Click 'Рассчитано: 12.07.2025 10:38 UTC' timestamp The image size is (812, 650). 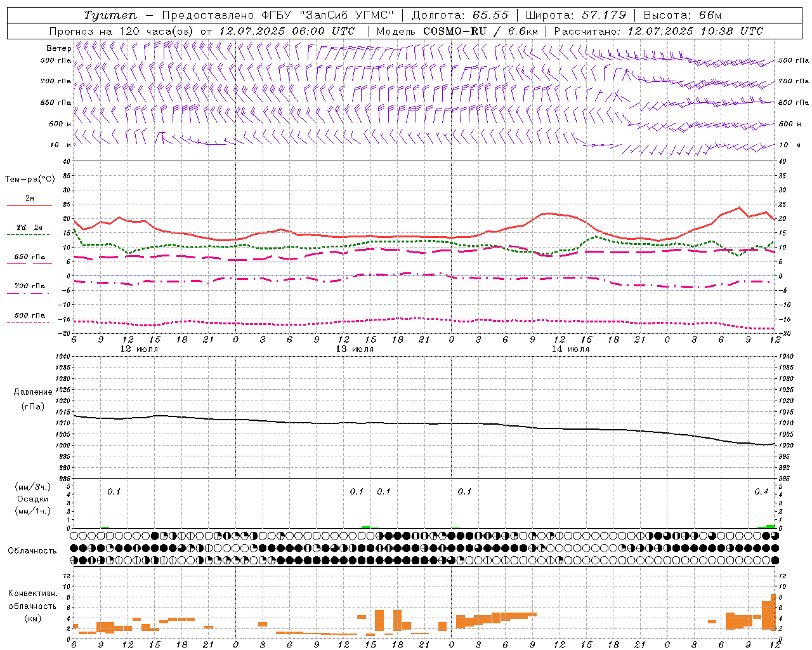coord(658,31)
